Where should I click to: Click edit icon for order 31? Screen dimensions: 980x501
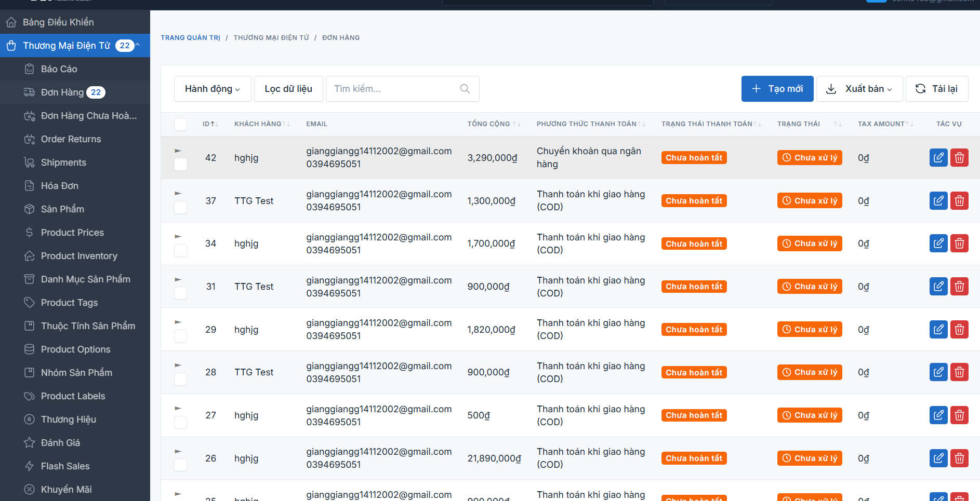tap(938, 286)
